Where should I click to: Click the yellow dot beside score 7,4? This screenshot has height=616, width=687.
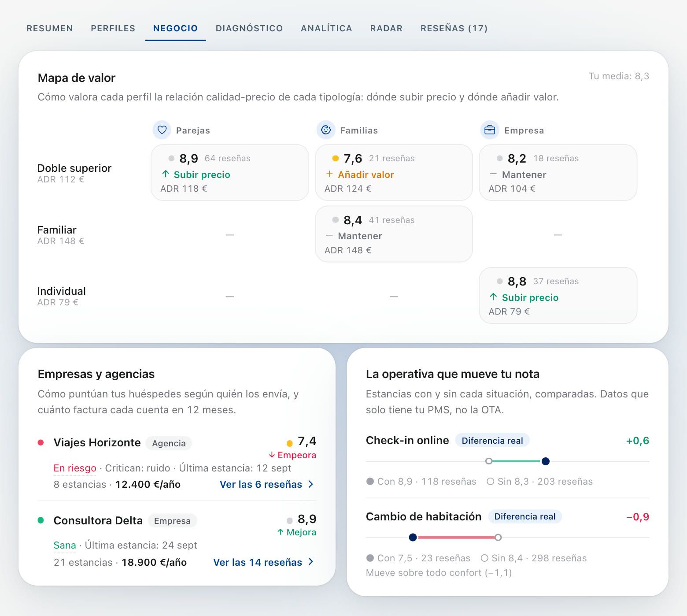pos(290,443)
